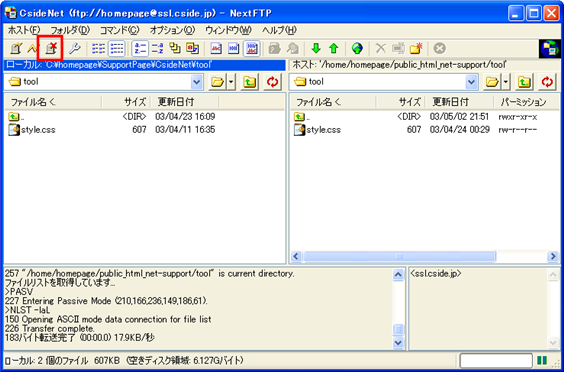Sort host pane by 更新日付 column
This screenshot has height=373, width=565.
click(459, 102)
